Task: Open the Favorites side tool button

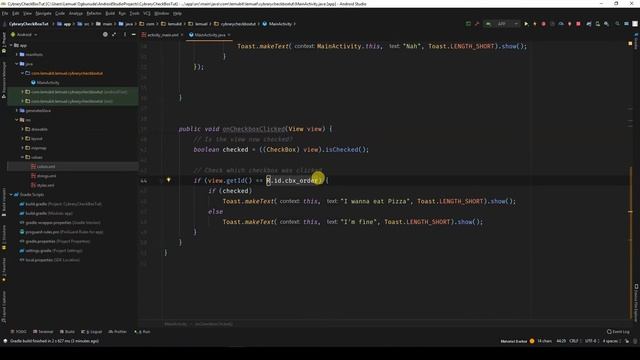Action: (x=4, y=269)
